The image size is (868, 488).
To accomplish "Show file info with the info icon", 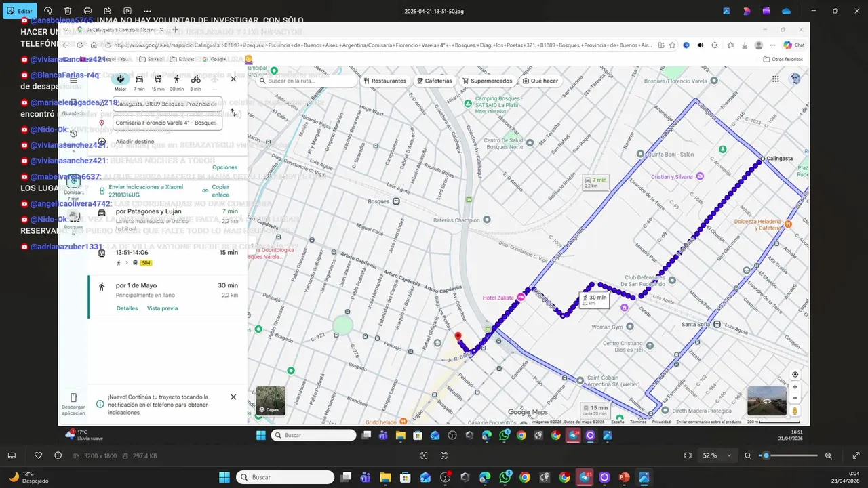I will pos(58,455).
